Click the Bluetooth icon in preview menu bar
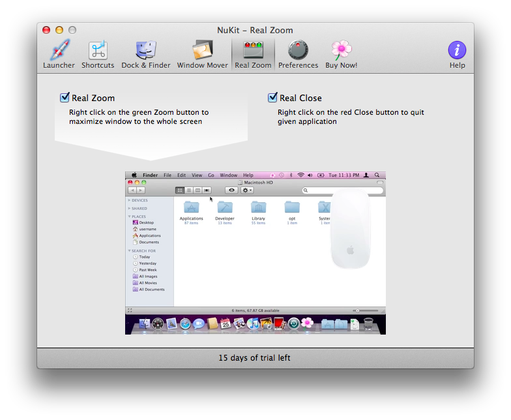This screenshot has height=420, width=511. 291,175
